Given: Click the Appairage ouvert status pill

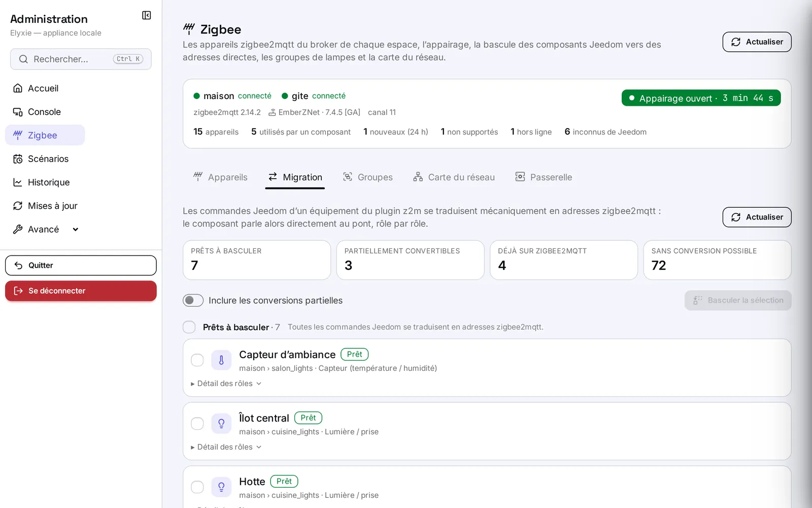Looking at the screenshot, I should pyautogui.click(x=701, y=98).
